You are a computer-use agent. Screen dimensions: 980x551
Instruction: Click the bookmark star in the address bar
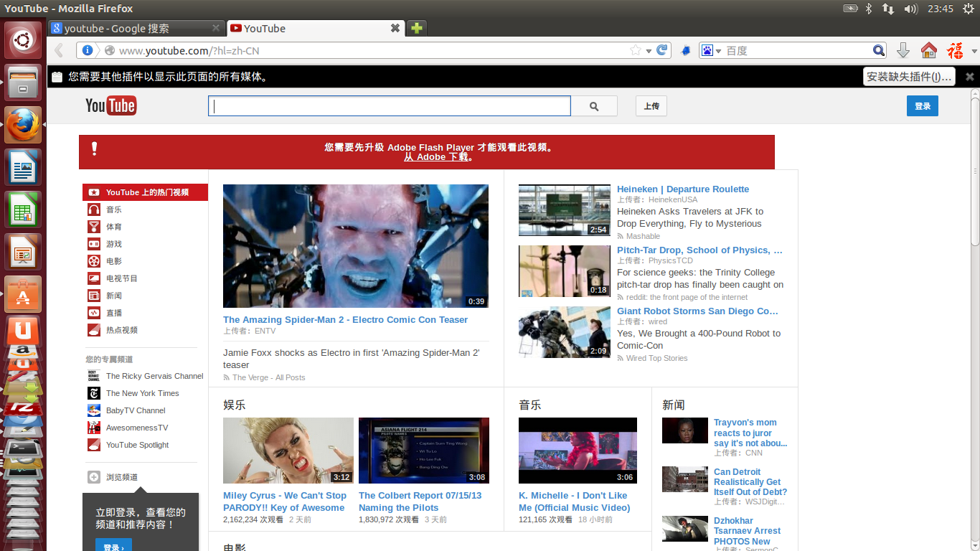click(635, 50)
